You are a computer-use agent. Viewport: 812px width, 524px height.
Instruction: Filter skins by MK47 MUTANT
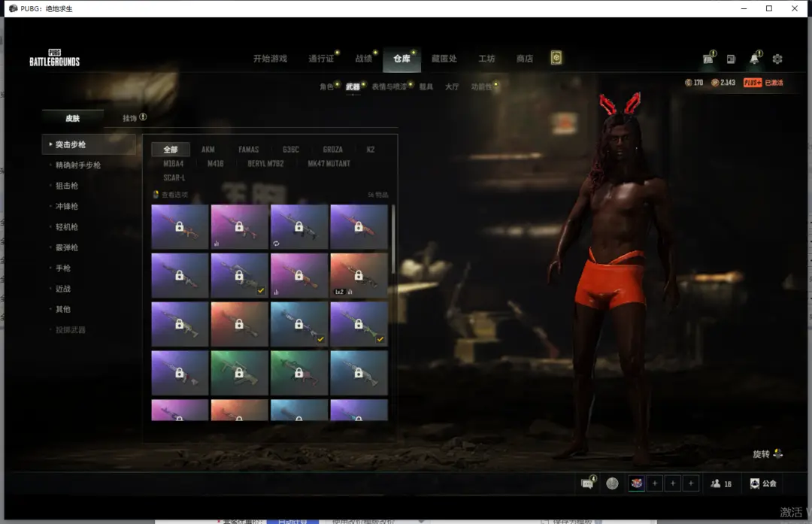[x=329, y=164]
